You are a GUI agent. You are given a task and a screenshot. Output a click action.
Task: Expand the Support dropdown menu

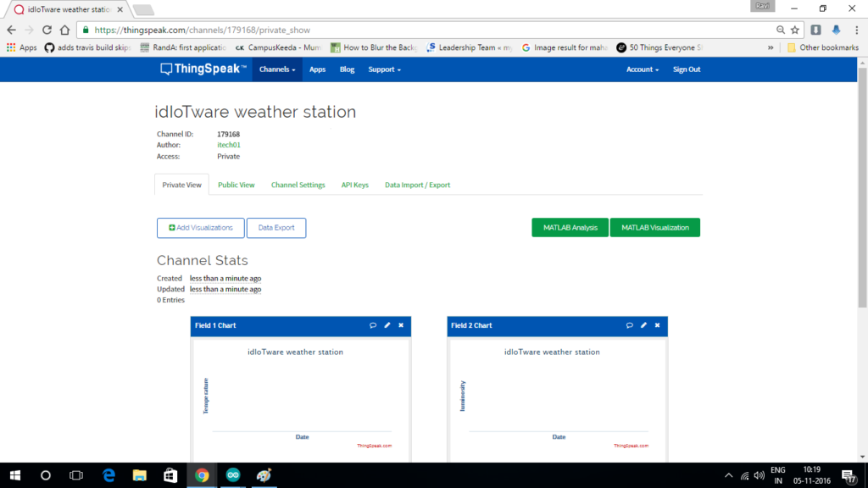click(x=384, y=69)
